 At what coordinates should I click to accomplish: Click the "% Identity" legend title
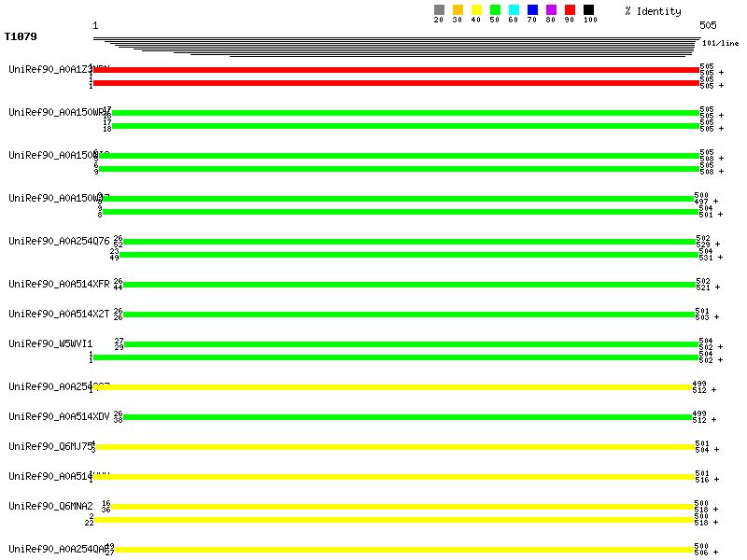point(653,11)
